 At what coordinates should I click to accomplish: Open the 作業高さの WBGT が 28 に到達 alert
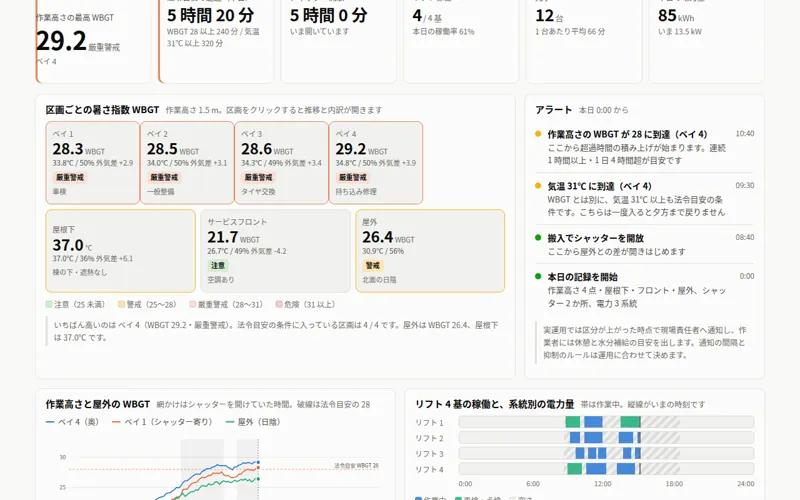[x=644, y=147]
